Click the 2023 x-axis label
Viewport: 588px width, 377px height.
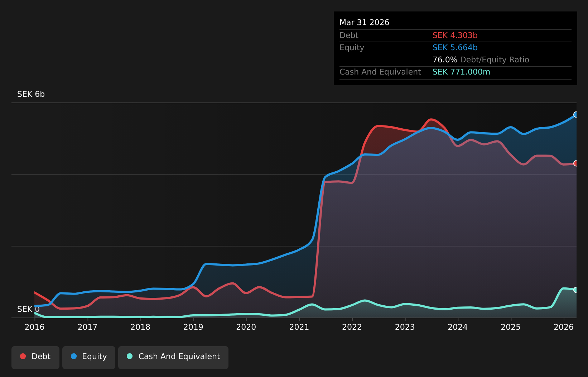pyautogui.click(x=405, y=327)
